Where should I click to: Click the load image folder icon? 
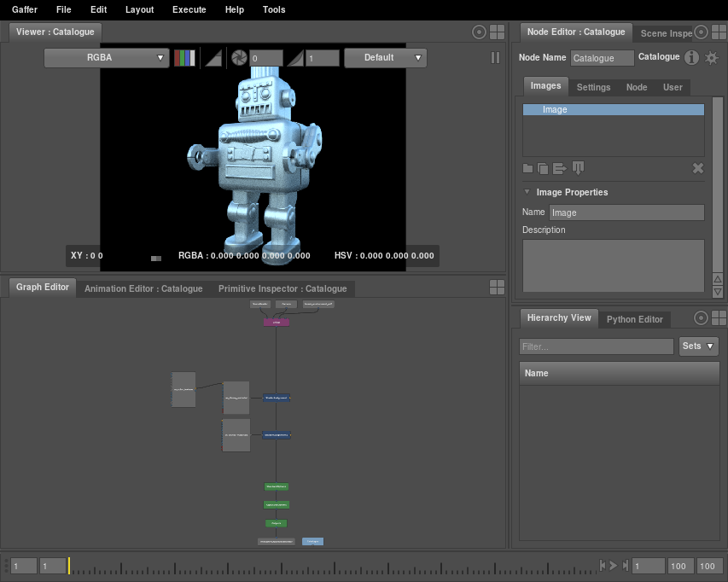click(x=528, y=168)
